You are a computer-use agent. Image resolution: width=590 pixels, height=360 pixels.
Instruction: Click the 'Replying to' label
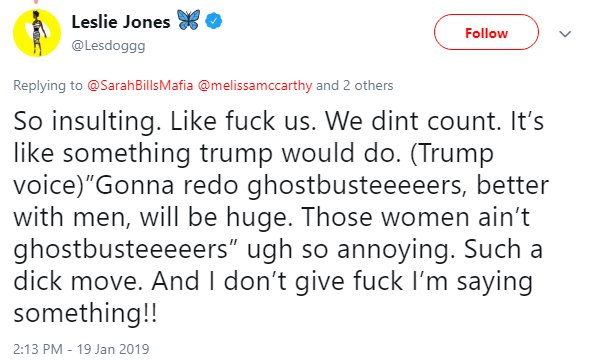pos(48,86)
